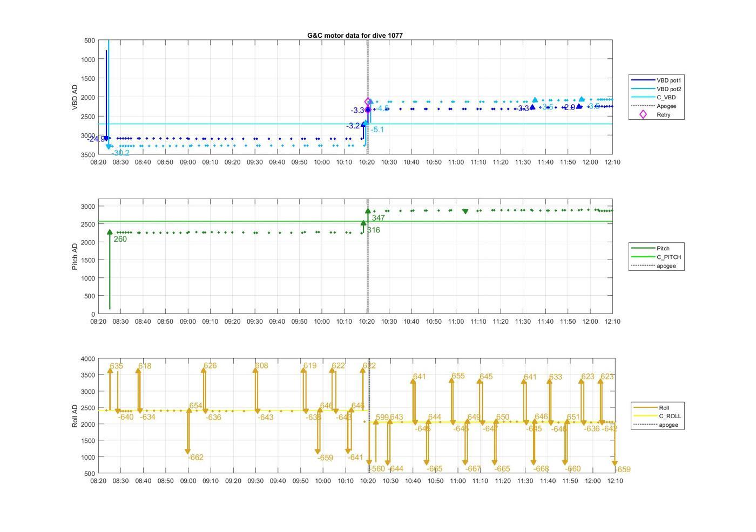Click the '633' roll label
This screenshot has width=756, height=532.
pyautogui.click(x=556, y=377)
